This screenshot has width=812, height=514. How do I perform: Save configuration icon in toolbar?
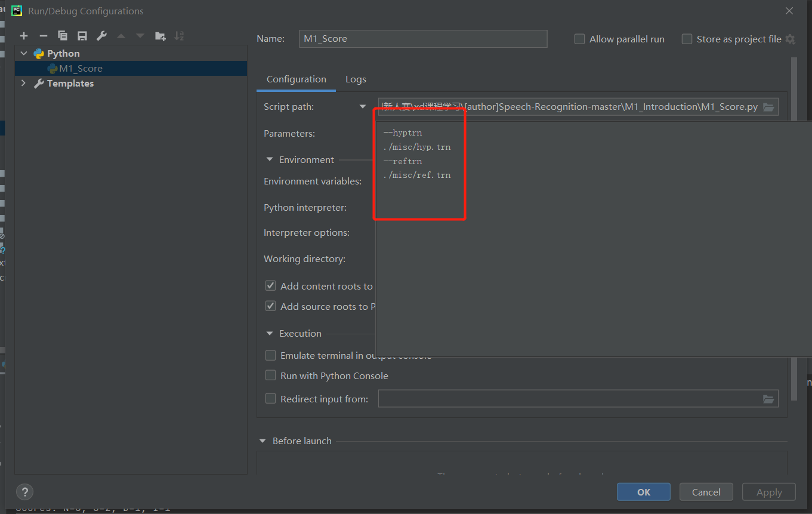(82, 36)
